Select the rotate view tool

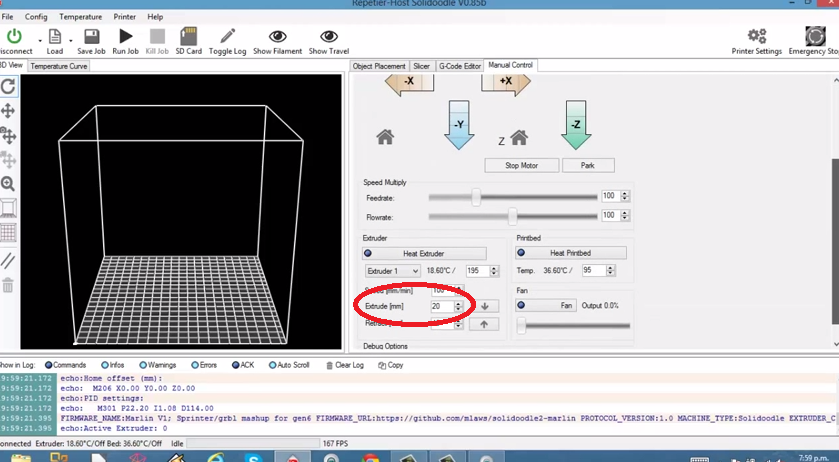(8, 86)
